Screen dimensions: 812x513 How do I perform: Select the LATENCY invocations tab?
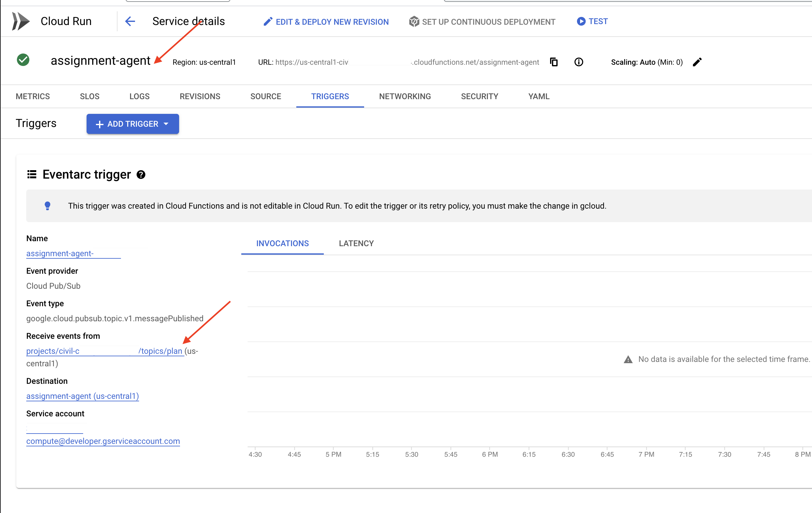[x=355, y=243]
